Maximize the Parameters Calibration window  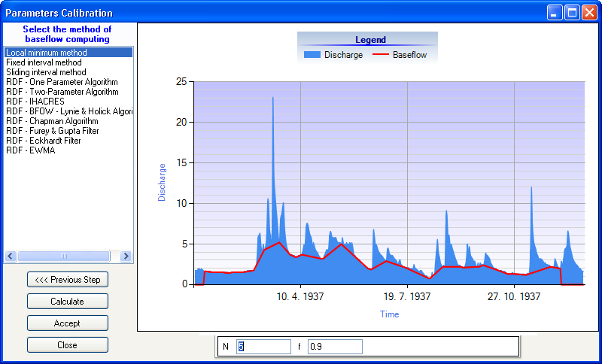click(x=572, y=13)
